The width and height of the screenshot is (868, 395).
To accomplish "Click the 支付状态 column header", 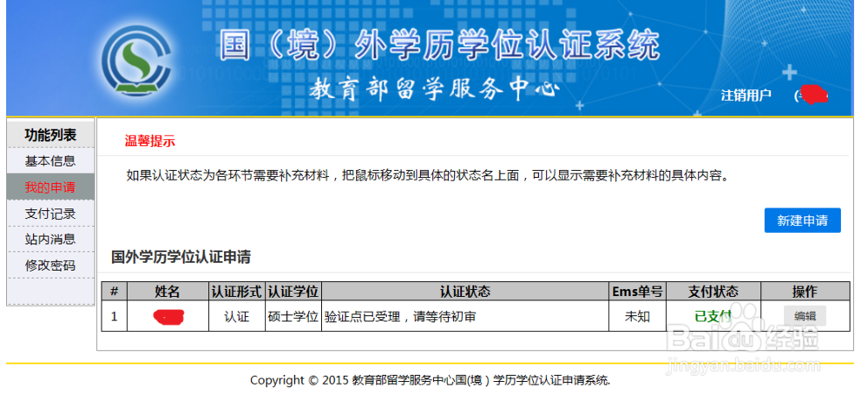I will tap(713, 292).
